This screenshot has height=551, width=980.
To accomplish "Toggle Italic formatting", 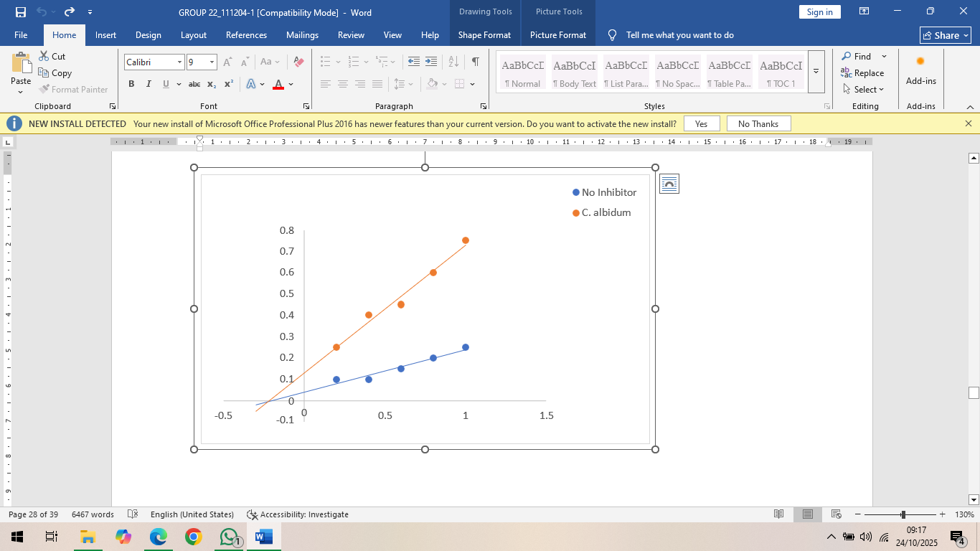I will (x=149, y=84).
